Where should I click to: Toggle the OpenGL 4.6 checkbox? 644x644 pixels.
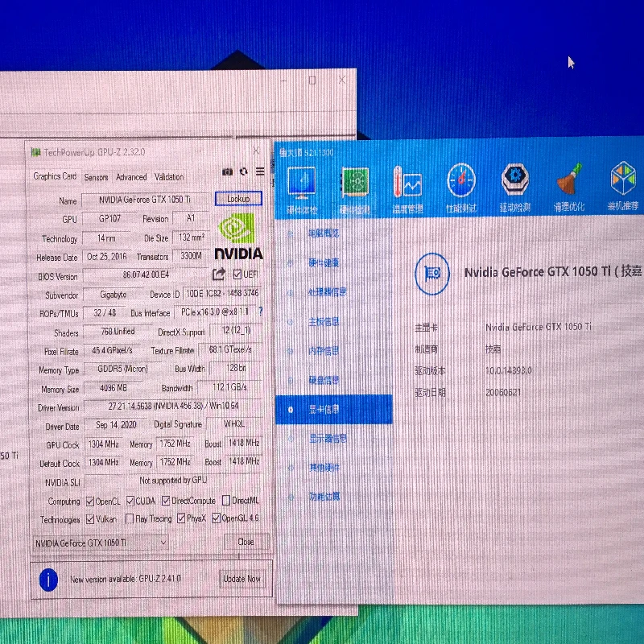pos(216,518)
